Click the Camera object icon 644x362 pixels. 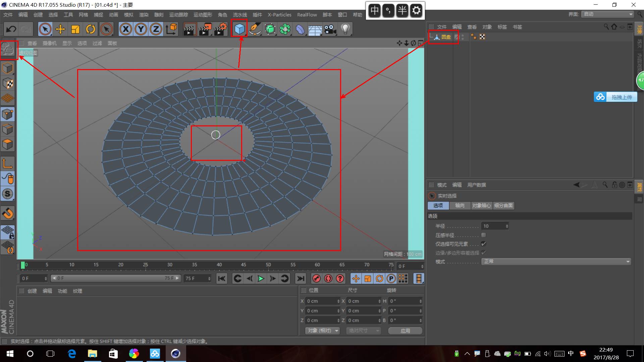pos(330,29)
